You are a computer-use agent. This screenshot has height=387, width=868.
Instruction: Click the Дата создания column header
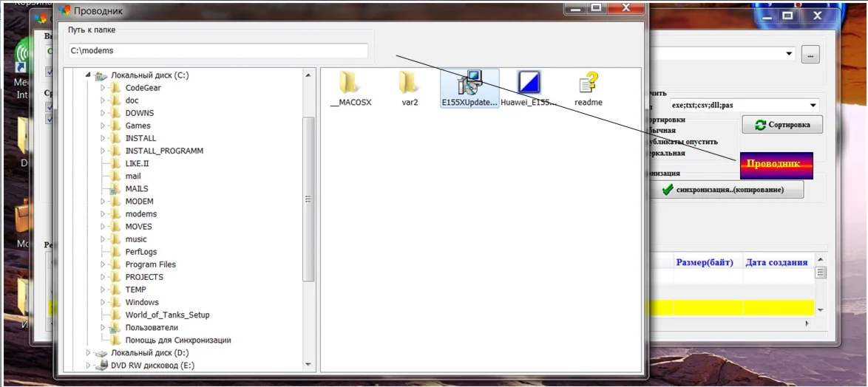tap(776, 262)
